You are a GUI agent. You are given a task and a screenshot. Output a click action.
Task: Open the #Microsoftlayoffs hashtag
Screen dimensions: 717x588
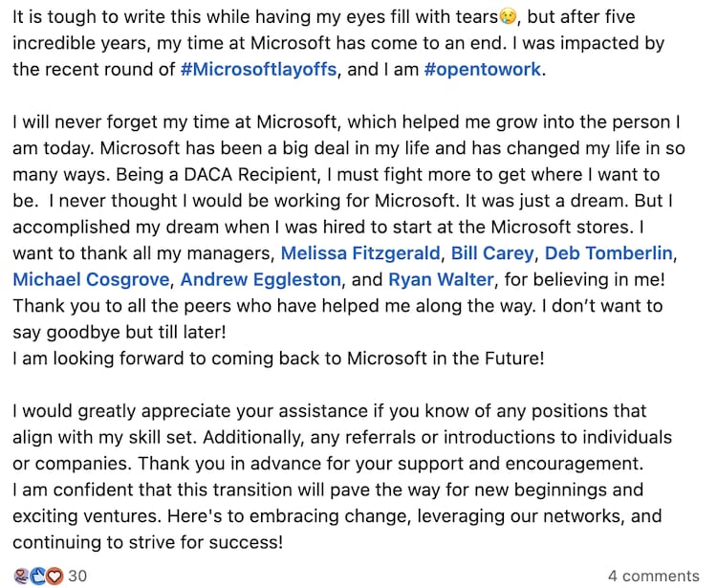(258, 70)
